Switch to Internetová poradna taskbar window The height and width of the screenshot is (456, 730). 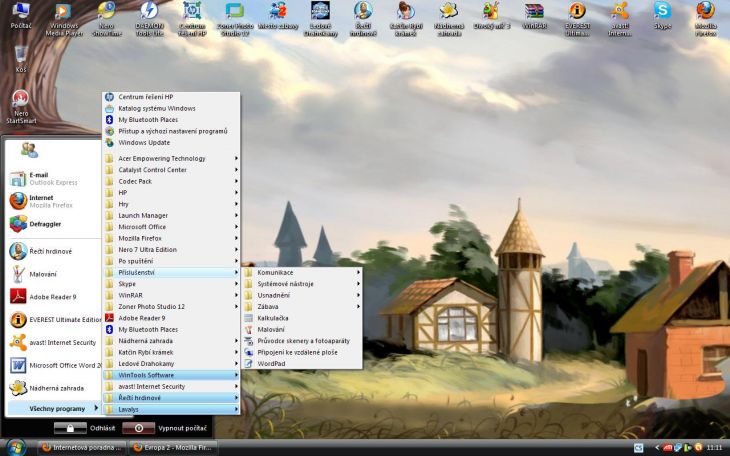click(x=81, y=448)
